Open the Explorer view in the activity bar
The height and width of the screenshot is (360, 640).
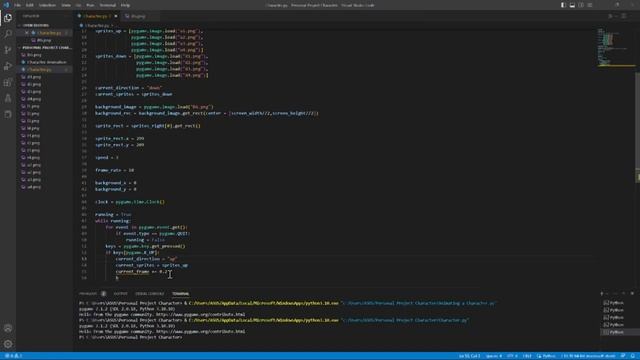pyautogui.click(x=8, y=18)
